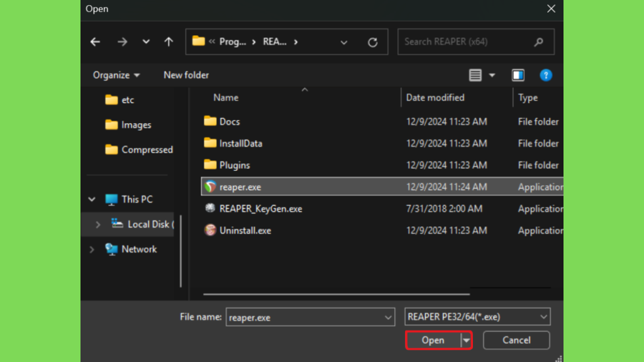Click the REAPER_KeyGen.exe icon
644x362 pixels.
coord(210,208)
